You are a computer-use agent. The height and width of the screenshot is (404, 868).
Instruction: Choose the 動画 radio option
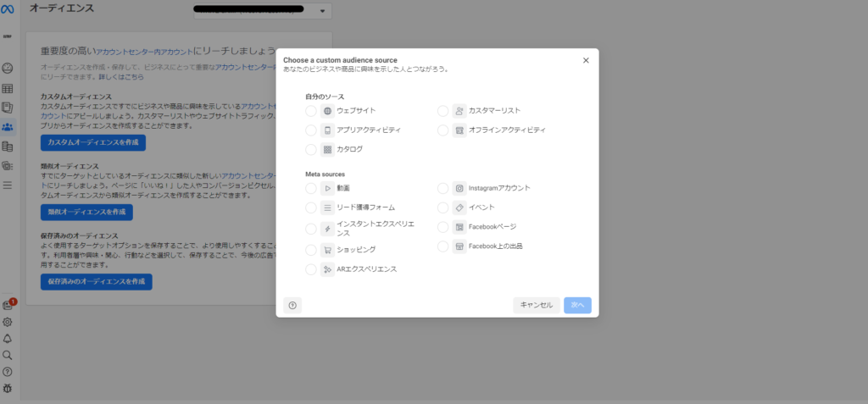tap(310, 188)
